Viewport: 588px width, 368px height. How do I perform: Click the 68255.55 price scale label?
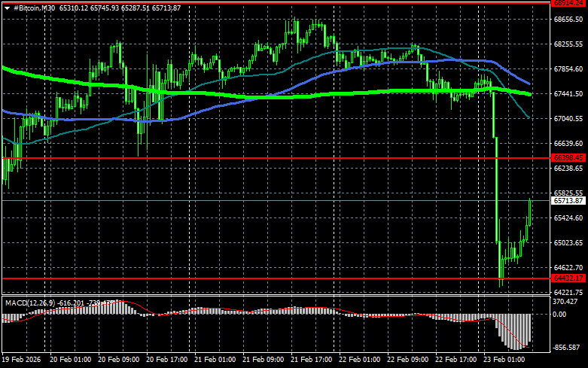click(x=568, y=44)
